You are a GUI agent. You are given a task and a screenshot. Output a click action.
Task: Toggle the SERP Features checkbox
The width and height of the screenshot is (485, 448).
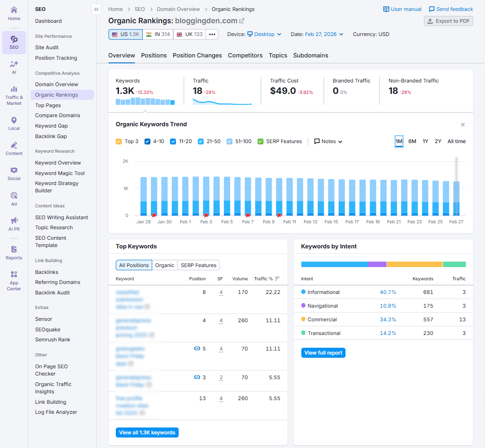coord(260,142)
